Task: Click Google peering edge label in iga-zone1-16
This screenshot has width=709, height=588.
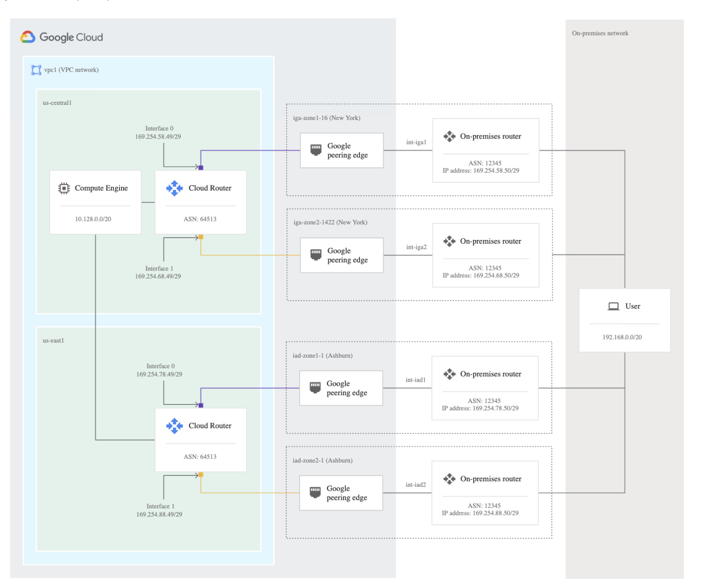Action: pos(348,150)
